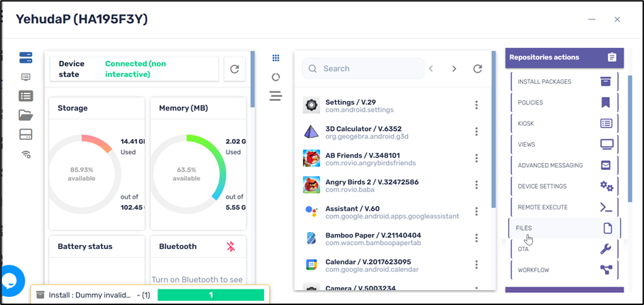644x305 pixels.
Task: Click the Repositories actions clipboard icon
Action: click(612, 57)
